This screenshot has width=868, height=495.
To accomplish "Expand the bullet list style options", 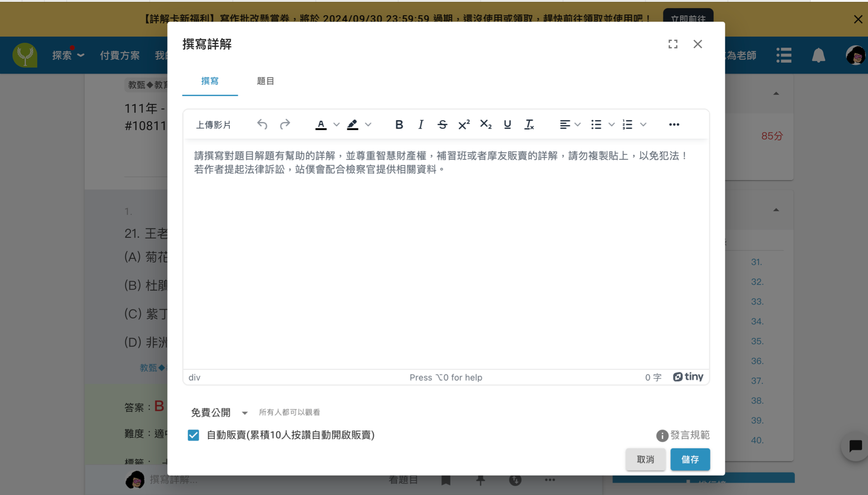I will (x=612, y=125).
